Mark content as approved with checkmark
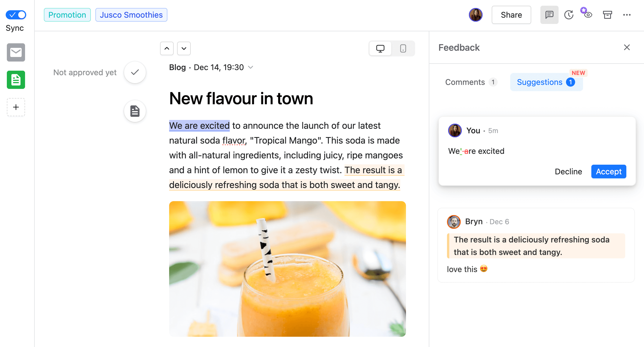 [x=136, y=72]
